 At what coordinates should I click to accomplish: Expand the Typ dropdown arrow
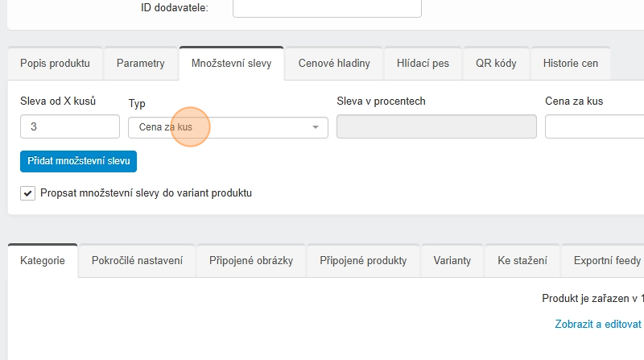click(316, 127)
